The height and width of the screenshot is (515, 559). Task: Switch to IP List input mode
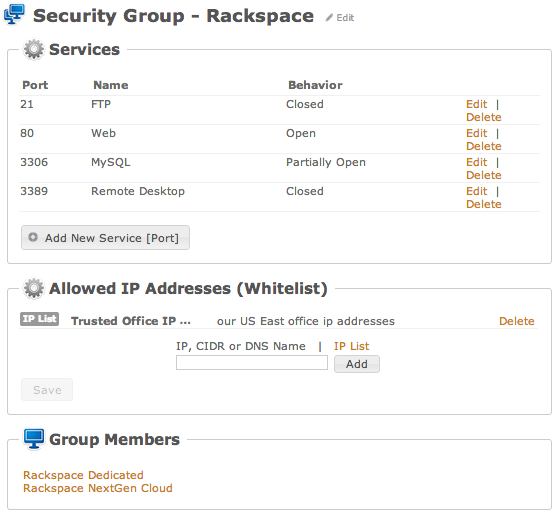(351, 346)
